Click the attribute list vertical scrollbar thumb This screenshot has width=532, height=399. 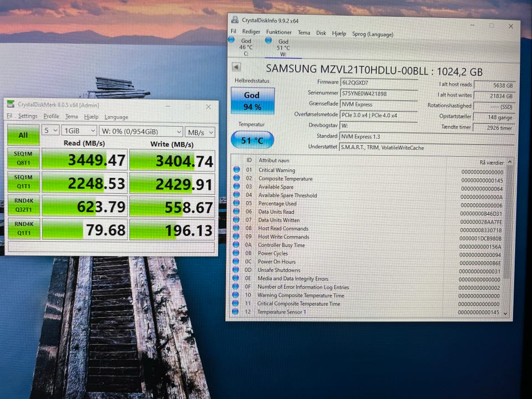coord(508,221)
